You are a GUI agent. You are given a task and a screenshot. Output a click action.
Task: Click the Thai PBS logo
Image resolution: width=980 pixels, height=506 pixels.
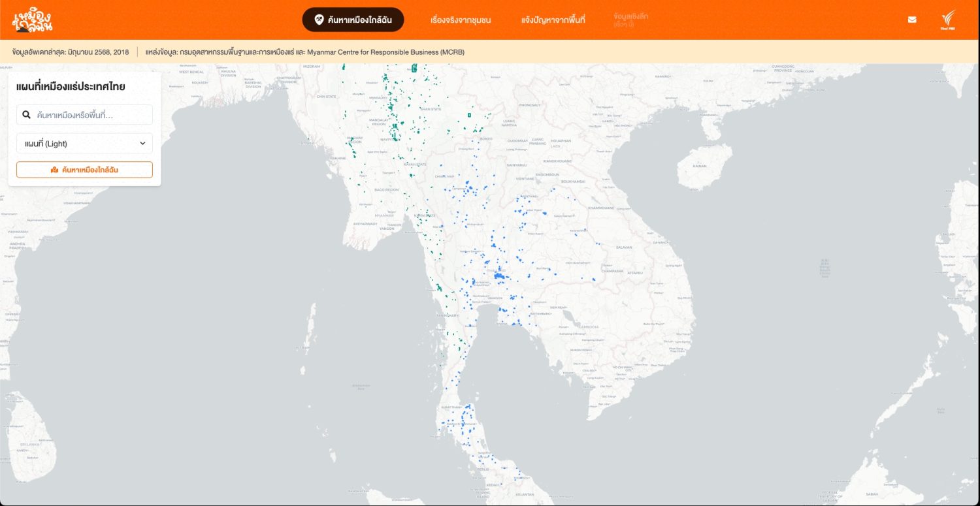coord(948,20)
